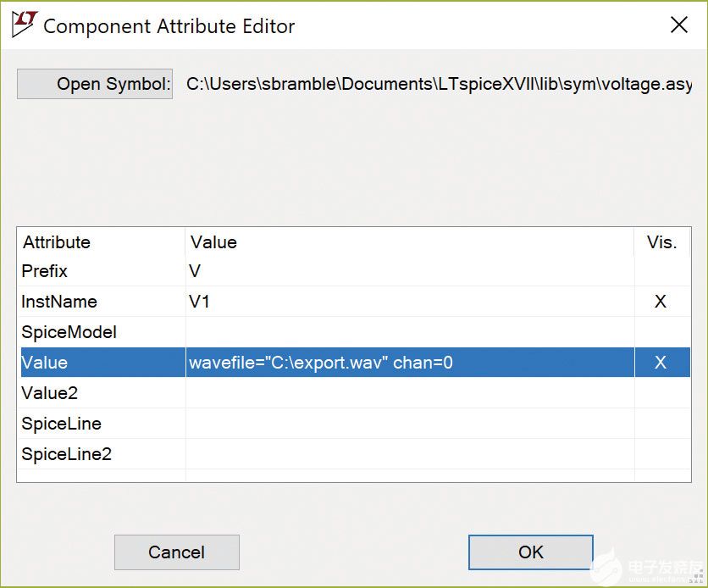The height and width of the screenshot is (588, 708).
Task: Select the empty SpiceModel value cell
Action: pos(410,332)
